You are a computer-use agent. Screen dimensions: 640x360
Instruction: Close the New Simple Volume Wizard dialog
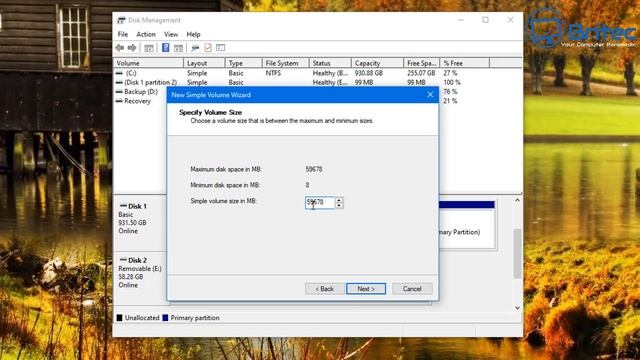(x=430, y=95)
